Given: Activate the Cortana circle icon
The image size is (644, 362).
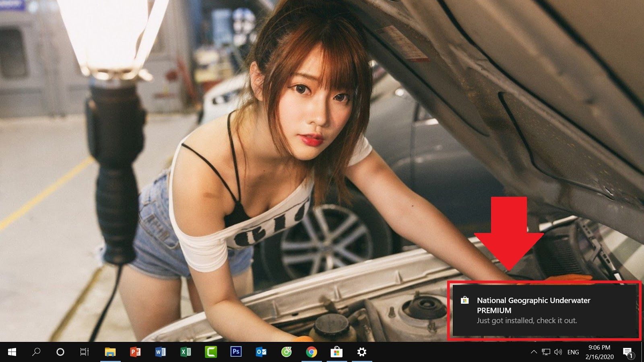Looking at the screenshot, I should coord(60,352).
